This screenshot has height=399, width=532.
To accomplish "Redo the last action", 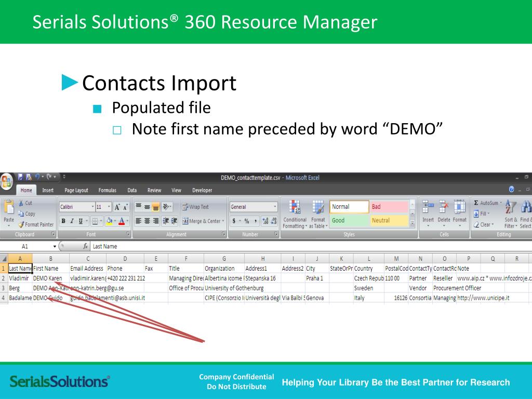I will (49, 177).
